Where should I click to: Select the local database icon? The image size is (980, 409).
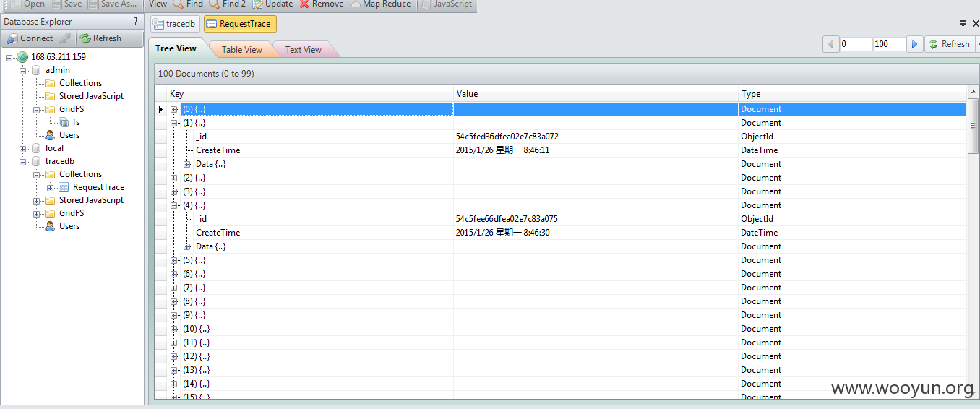pos(36,148)
